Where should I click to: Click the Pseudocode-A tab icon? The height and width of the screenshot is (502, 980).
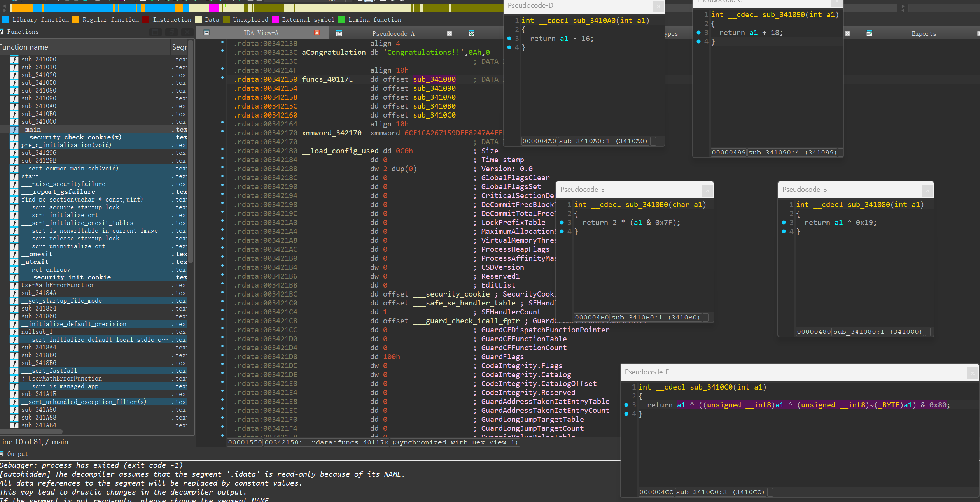click(339, 33)
